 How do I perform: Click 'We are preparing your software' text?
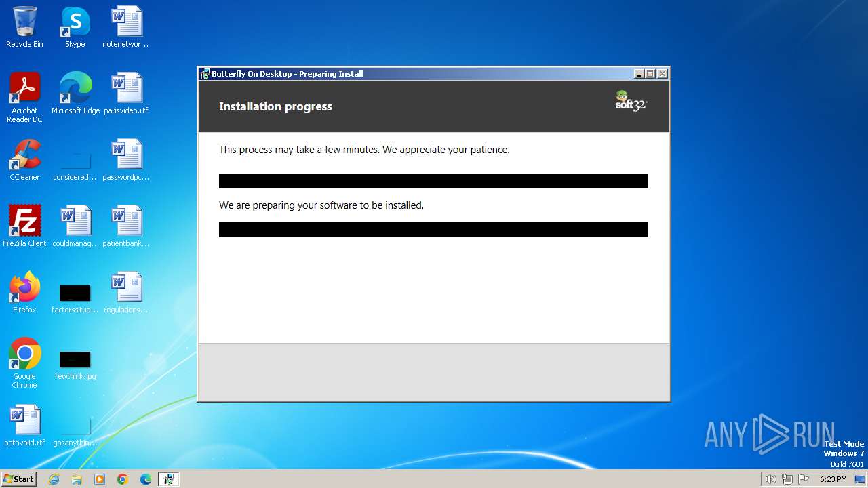[321, 205]
